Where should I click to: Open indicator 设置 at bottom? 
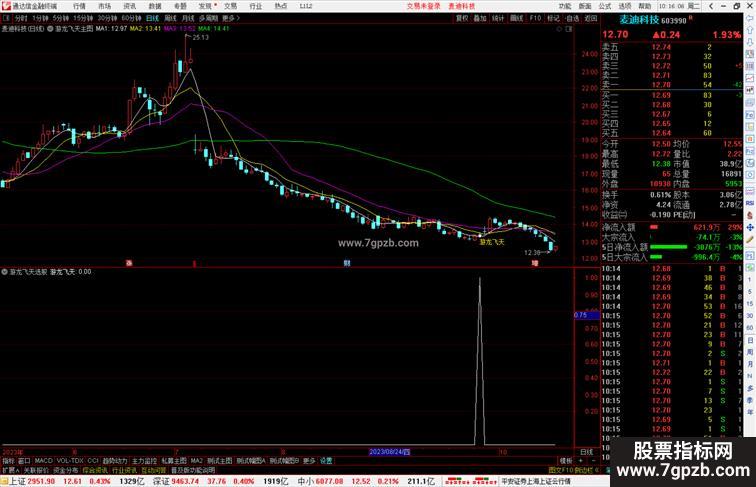pyautogui.click(x=326, y=461)
